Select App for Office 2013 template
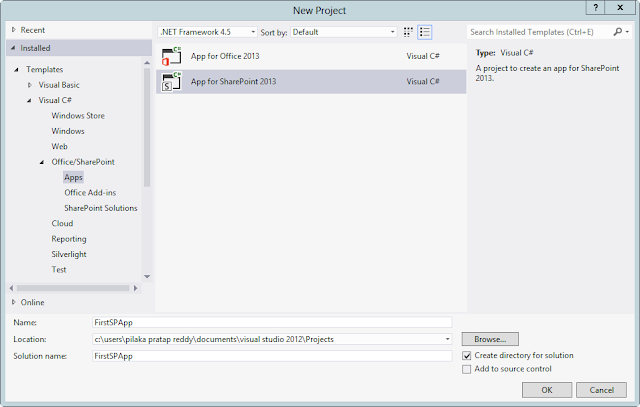The height and width of the screenshot is (407, 640). (x=311, y=56)
